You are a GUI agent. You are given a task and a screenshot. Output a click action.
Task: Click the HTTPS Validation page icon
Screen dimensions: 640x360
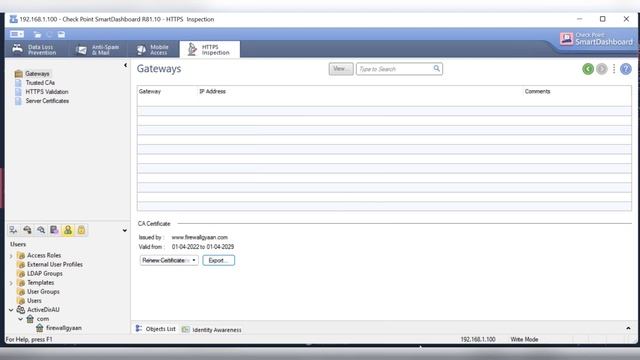coord(18,92)
